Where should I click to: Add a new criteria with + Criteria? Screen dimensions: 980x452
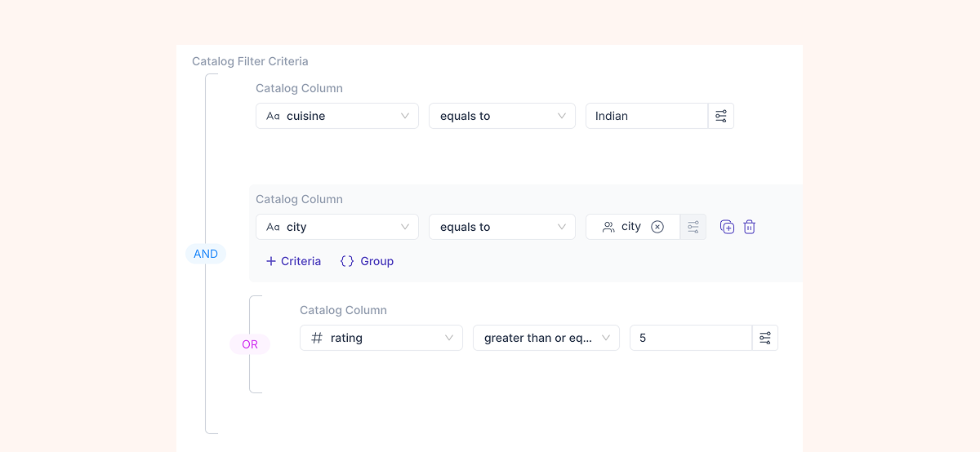(293, 261)
